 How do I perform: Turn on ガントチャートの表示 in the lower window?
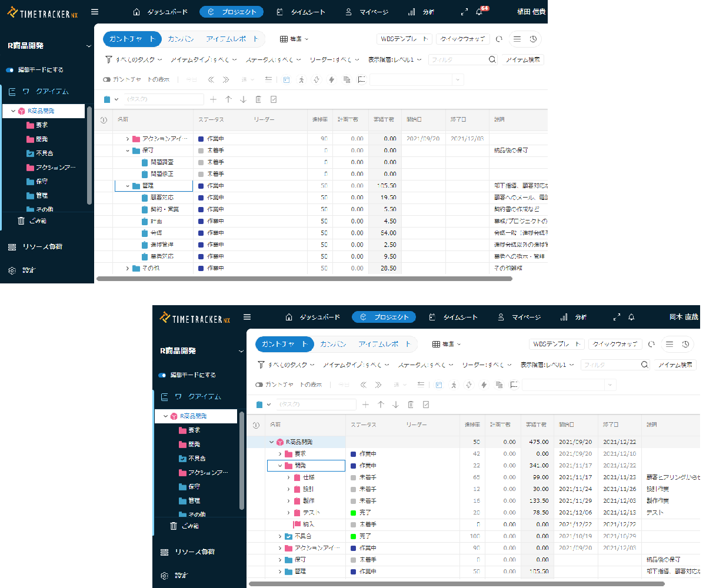point(259,385)
